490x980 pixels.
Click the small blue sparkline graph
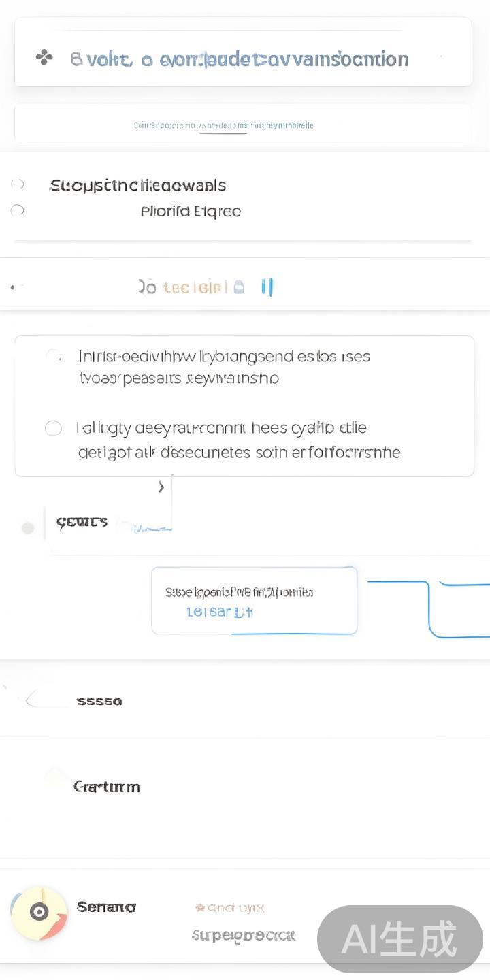point(151,527)
